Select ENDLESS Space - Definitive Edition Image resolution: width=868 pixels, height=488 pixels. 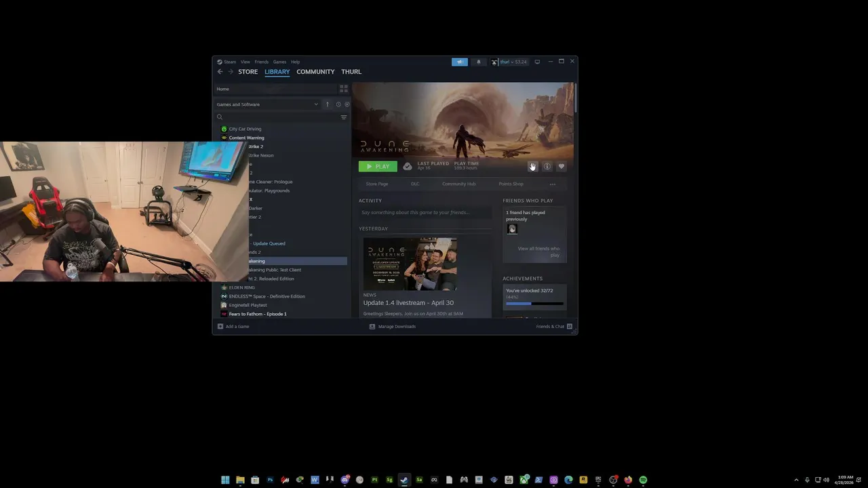[x=267, y=296]
